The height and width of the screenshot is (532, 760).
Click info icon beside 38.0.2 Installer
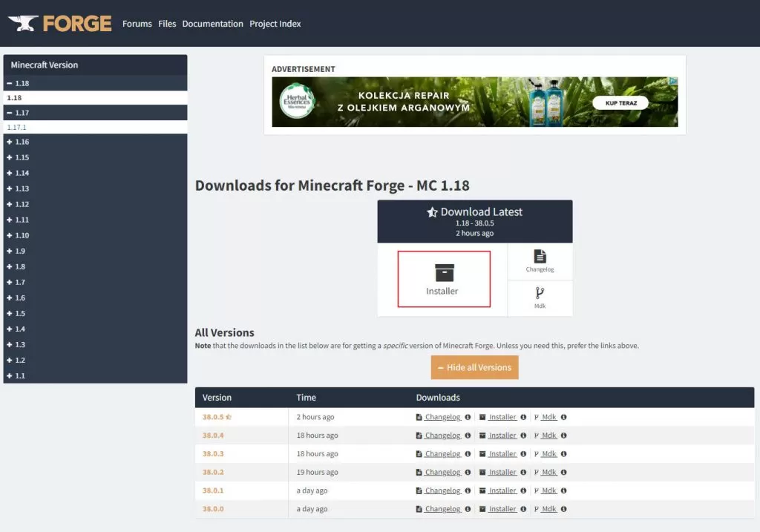(x=523, y=472)
